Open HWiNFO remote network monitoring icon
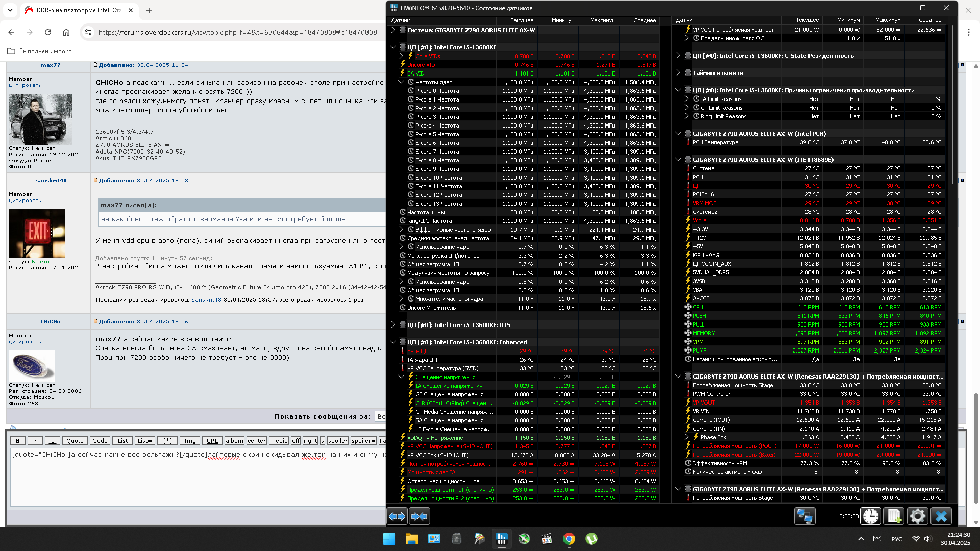The image size is (980, 551). (804, 516)
